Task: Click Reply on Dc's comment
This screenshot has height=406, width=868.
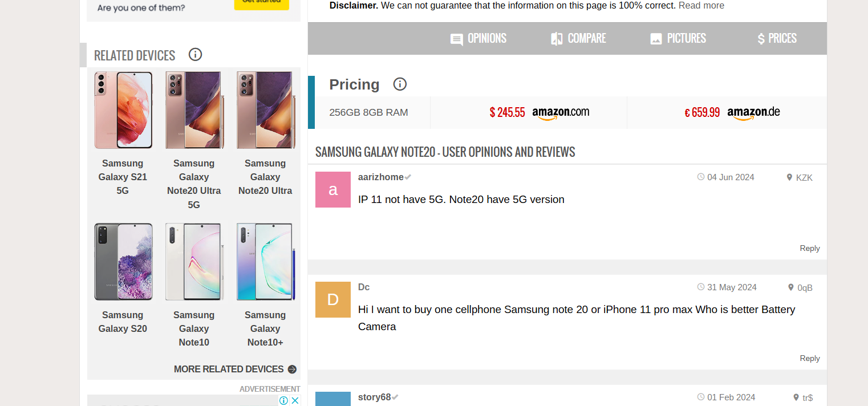Action: [x=809, y=358]
